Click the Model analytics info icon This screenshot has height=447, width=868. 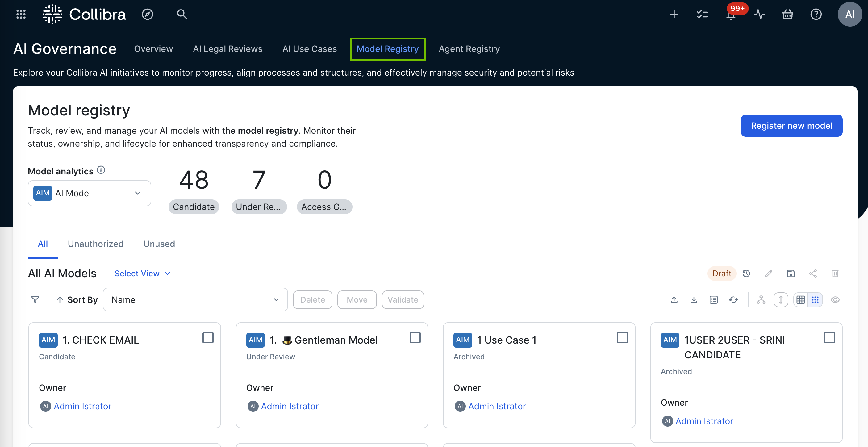tap(101, 170)
